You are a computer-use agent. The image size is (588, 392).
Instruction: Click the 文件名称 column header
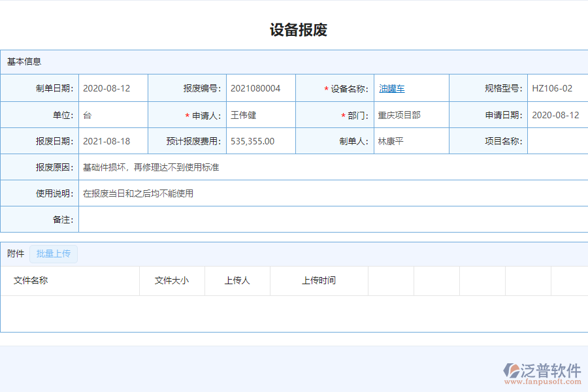point(30,280)
